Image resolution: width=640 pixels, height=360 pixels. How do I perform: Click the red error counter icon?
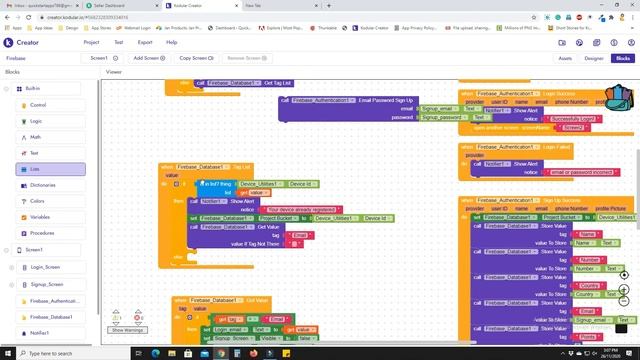(138, 318)
